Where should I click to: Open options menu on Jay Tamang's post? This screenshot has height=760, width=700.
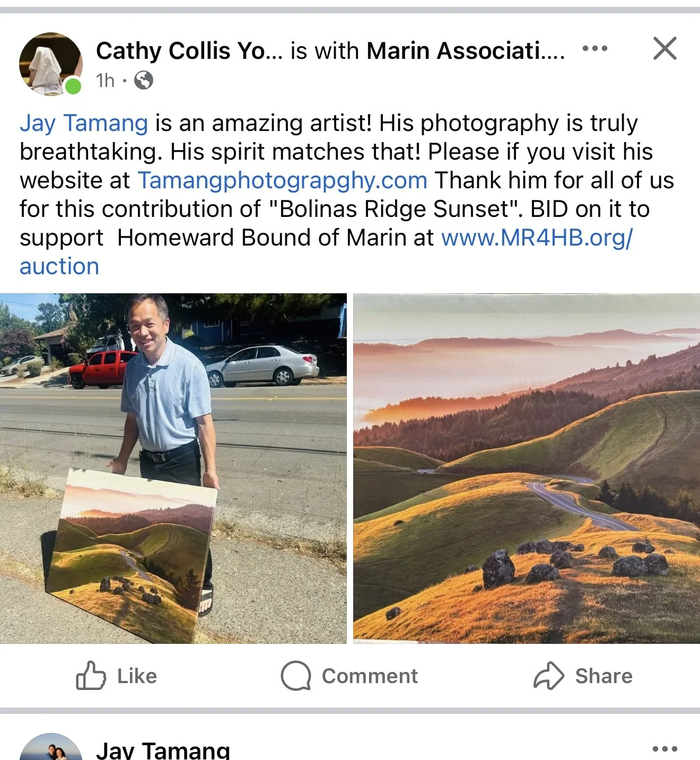664,748
